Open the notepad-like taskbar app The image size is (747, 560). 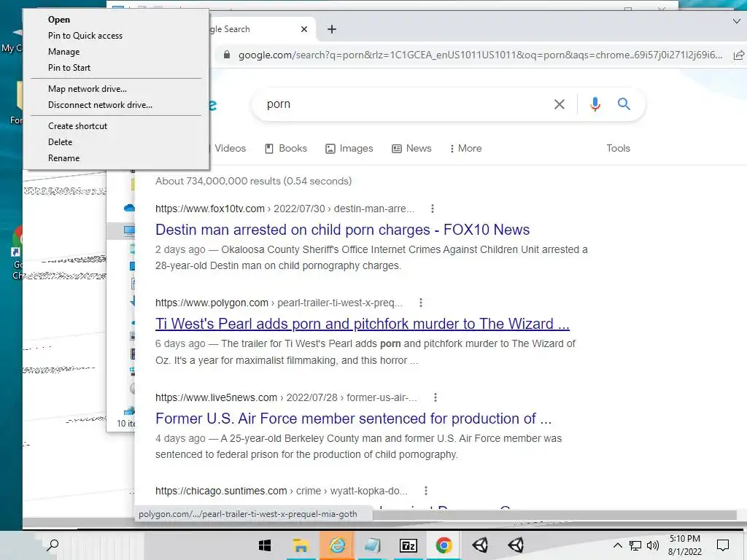372,545
